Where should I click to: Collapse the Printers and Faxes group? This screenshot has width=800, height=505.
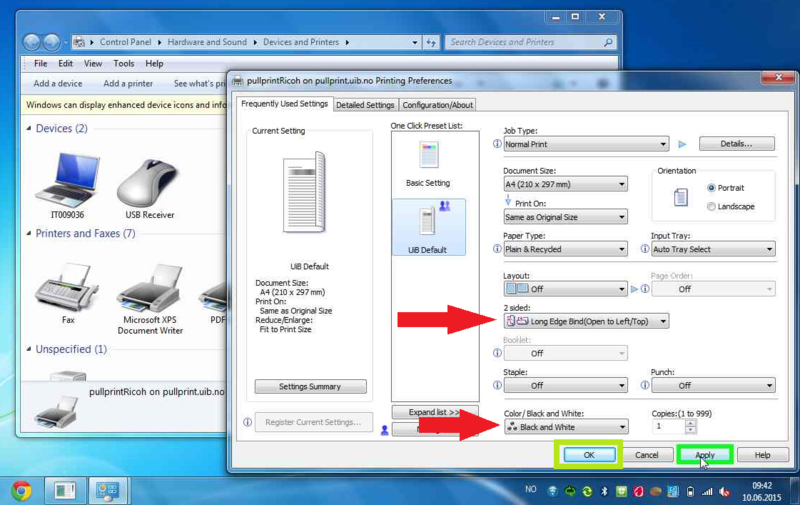tap(29, 234)
